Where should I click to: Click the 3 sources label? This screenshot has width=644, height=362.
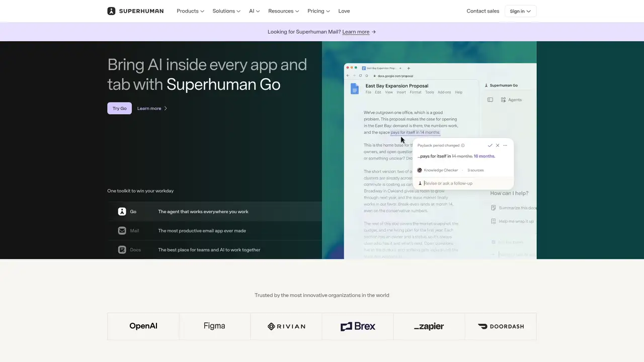pos(475,170)
